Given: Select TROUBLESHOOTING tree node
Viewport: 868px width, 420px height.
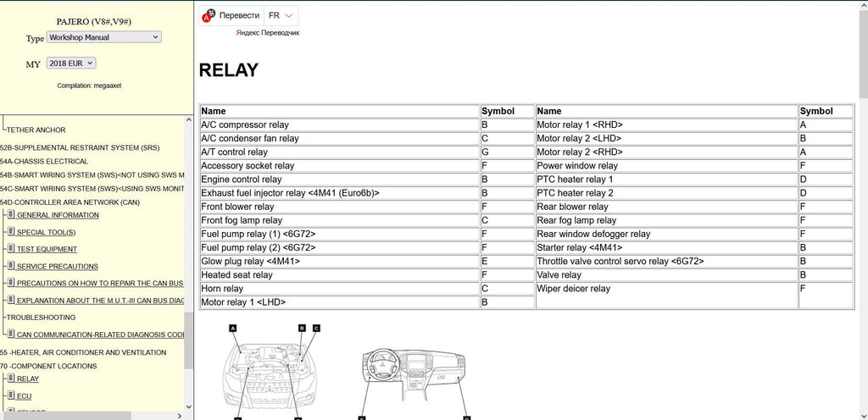Looking at the screenshot, I should (41, 318).
